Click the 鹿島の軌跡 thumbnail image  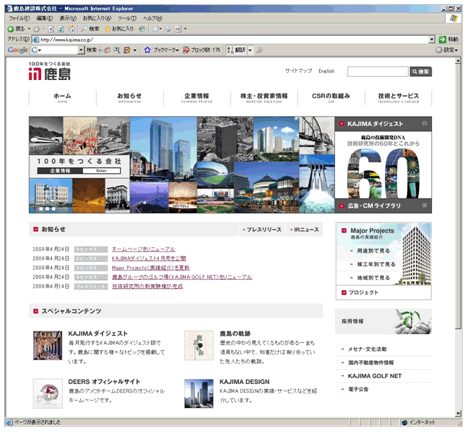pos(199,345)
